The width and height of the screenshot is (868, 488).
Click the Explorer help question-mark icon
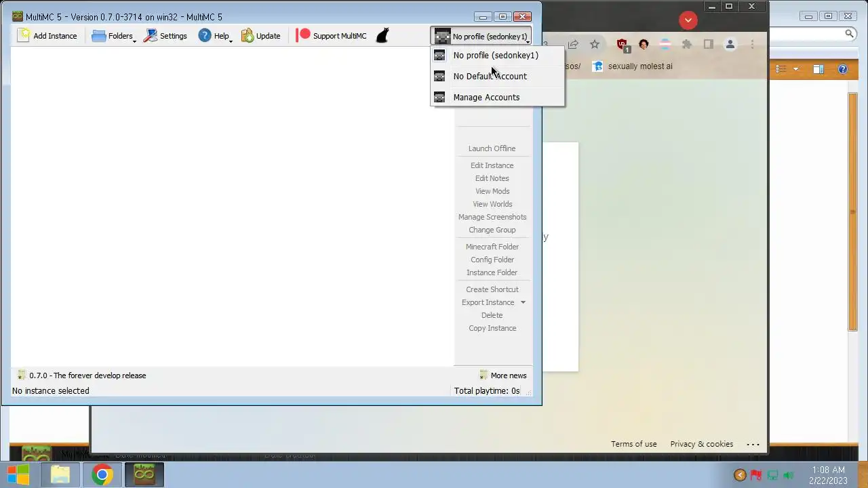tap(843, 69)
